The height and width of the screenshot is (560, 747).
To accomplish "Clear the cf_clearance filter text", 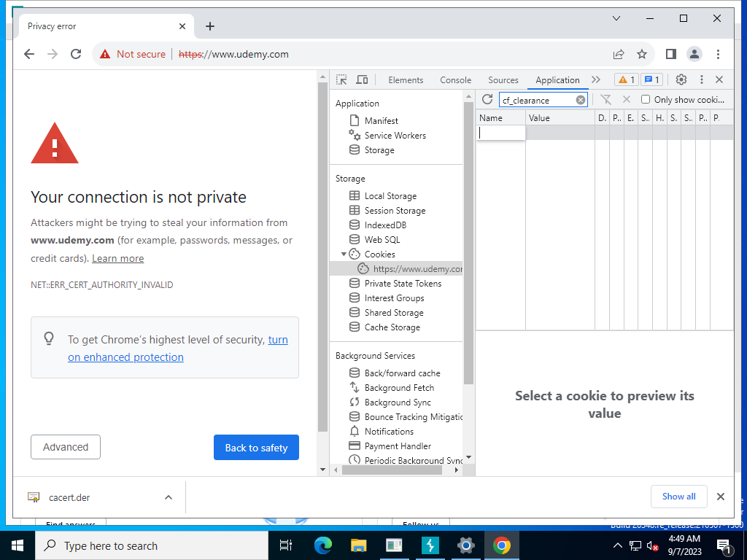I will [x=580, y=100].
